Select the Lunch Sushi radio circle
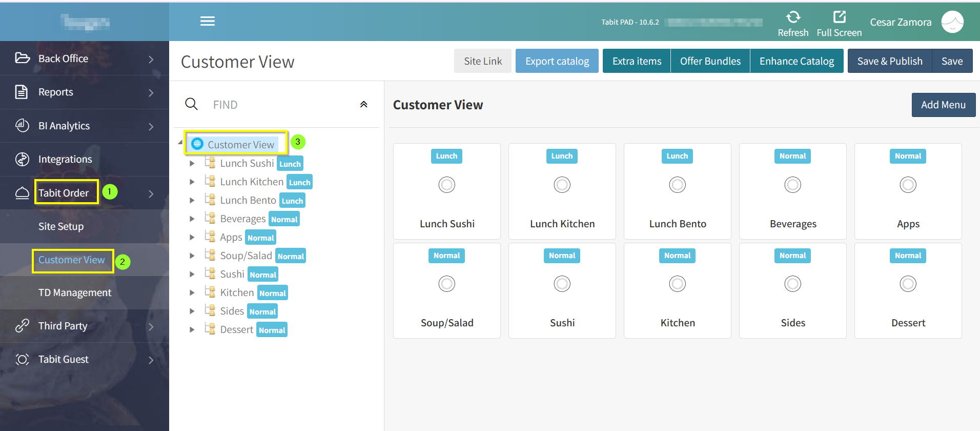The image size is (980, 431). (x=446, y=185)
